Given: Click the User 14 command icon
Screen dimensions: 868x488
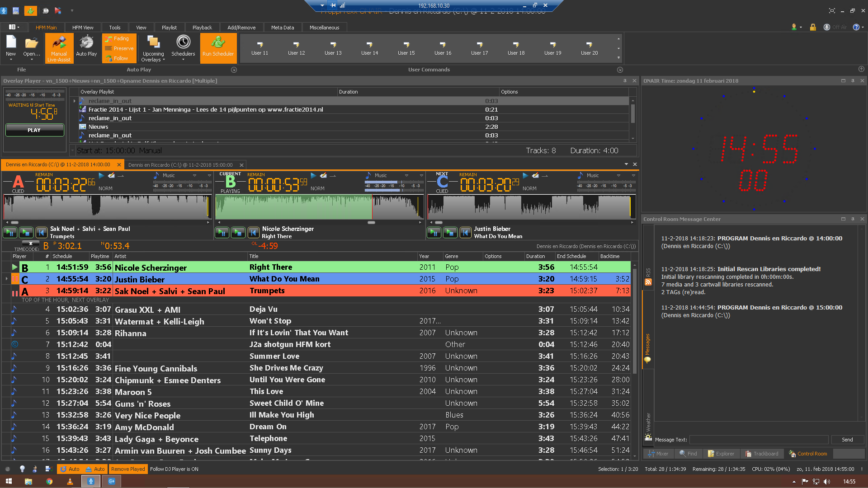Looking at the screenshot, I should [x=369, y=45].
